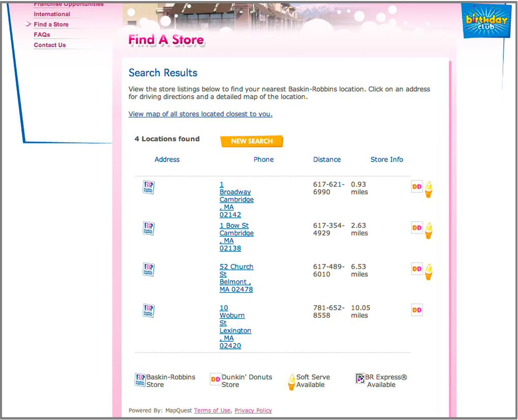Viewport: 518px width, 420px height.
Task: Click the '4 Locations found' text
Action: pos(167,139)
